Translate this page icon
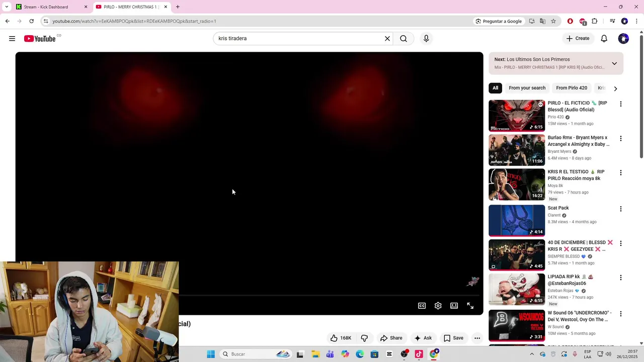Image resolution: width=644 pixels, height=362 pixels. (542, 21)
